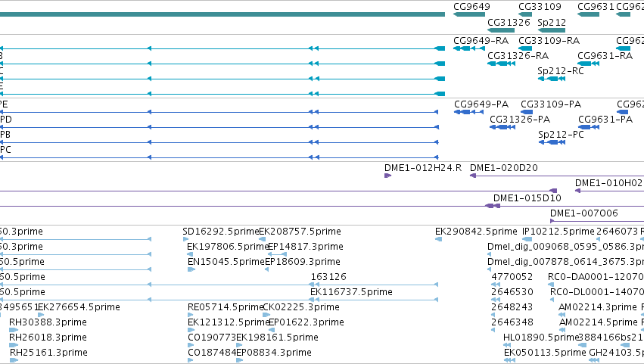Click the CO190773 EST label
Image resolution: width=644 pixels, height=364 pixels.
pyautogui.click(x=212, y=338)
